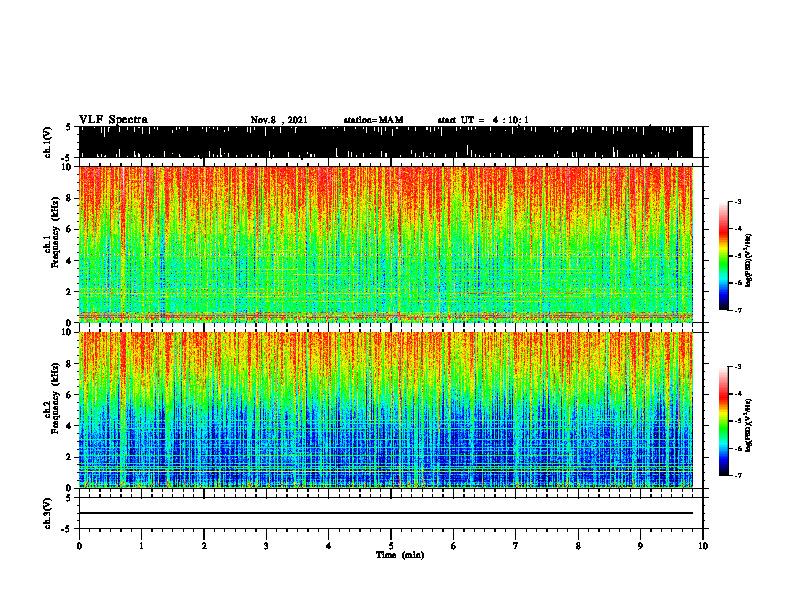Image resolution: width=792 pixels, height=612 pixels.
Task: Click time axis tick label "8"
Action: pyautogui.click(x=578, y=546)
